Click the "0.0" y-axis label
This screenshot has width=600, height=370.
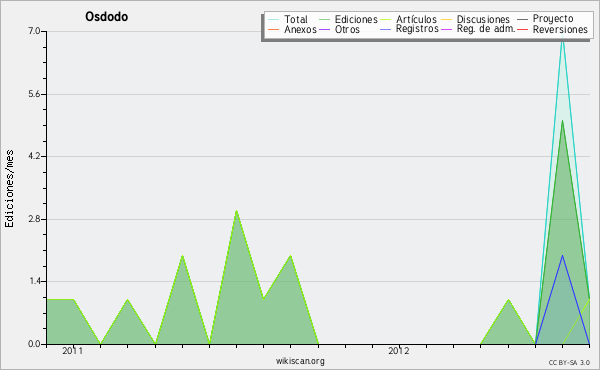tap(34, 344)
